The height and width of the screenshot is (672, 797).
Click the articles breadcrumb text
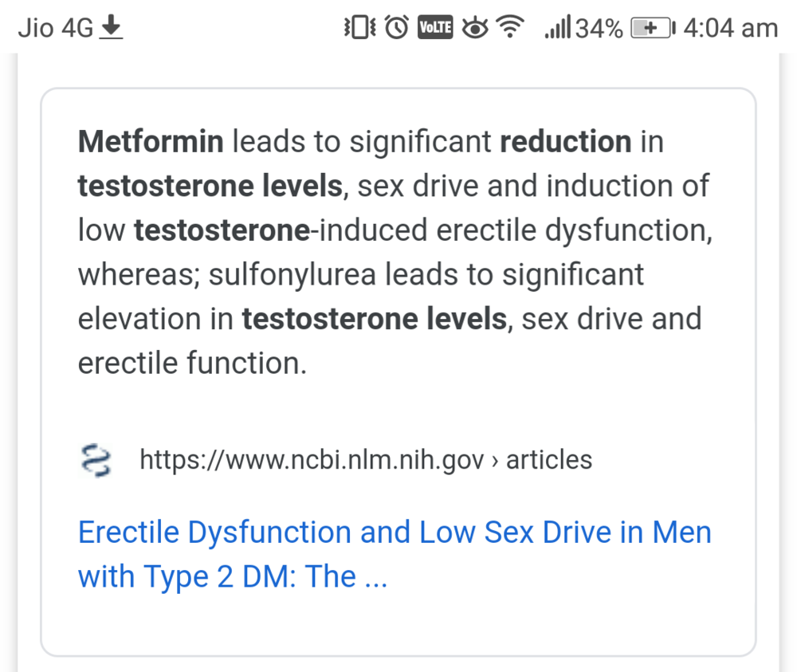pos(549,460)
